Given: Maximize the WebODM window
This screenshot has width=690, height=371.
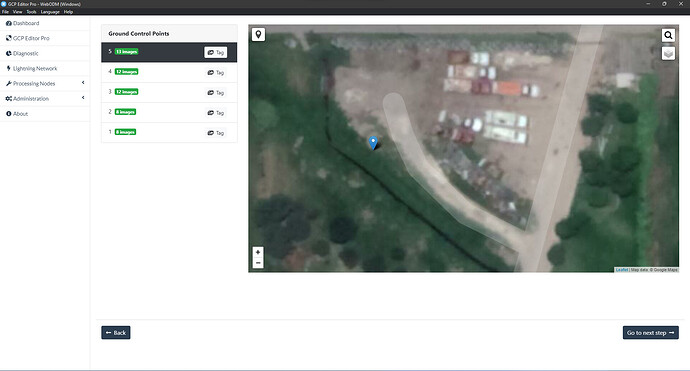Looking at the screenshot, I should (664, 4).
